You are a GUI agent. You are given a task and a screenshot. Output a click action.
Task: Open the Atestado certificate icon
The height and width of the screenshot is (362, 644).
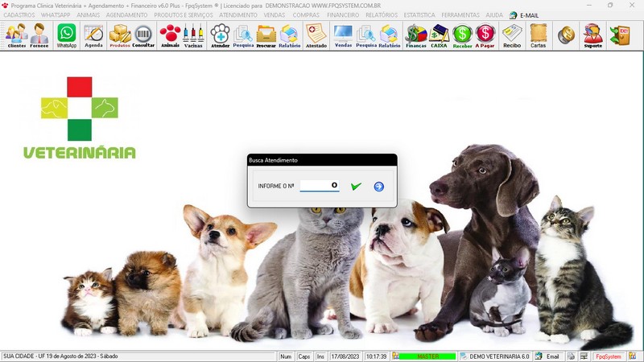316,35
